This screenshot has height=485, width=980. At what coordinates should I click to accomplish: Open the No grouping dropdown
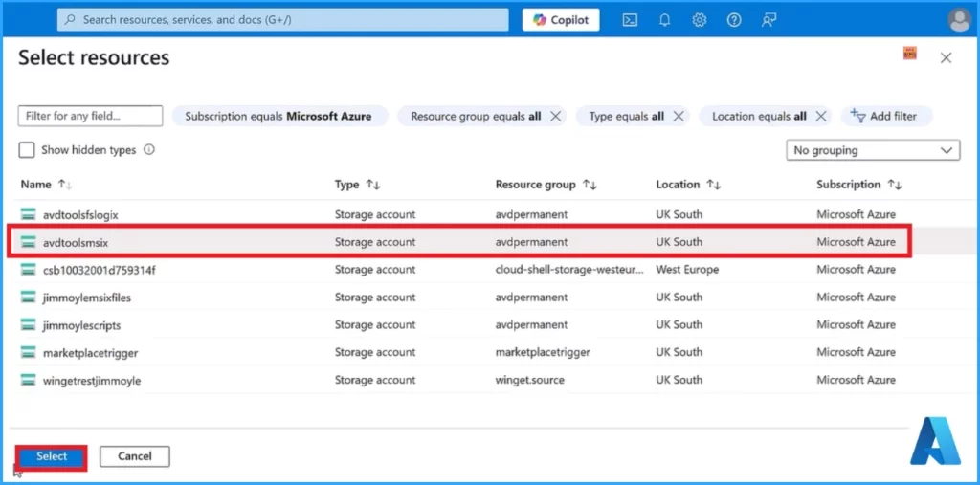coord(873,150)
